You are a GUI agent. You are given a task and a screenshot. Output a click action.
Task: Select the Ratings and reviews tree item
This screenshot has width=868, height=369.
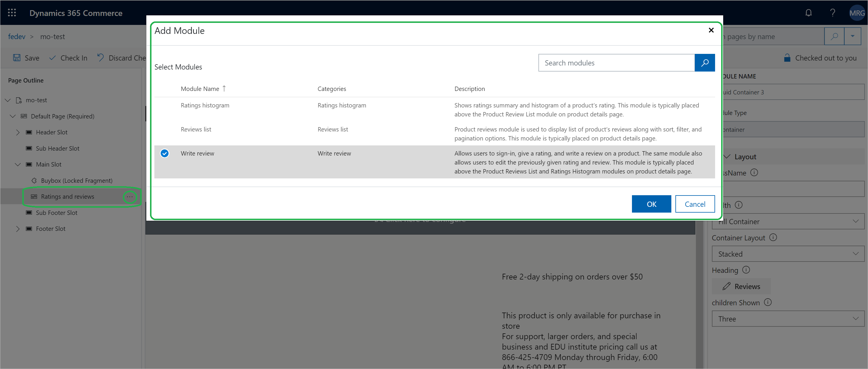(67, 196)
